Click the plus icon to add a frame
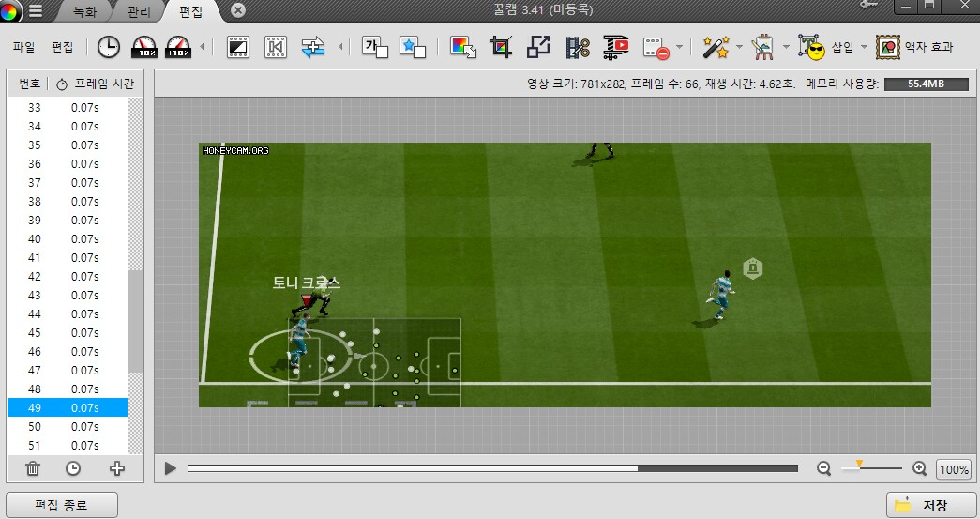 116,468
